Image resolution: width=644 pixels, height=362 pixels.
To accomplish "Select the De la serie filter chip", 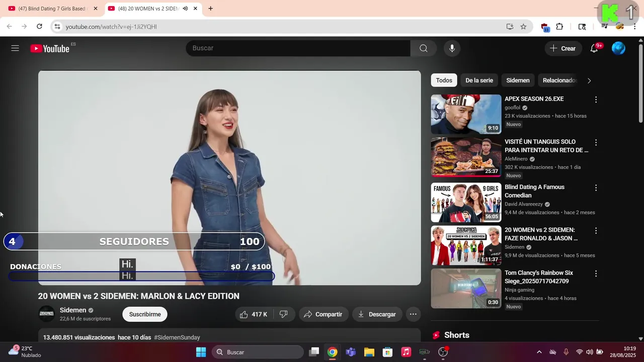I will [x=479, y=80].
